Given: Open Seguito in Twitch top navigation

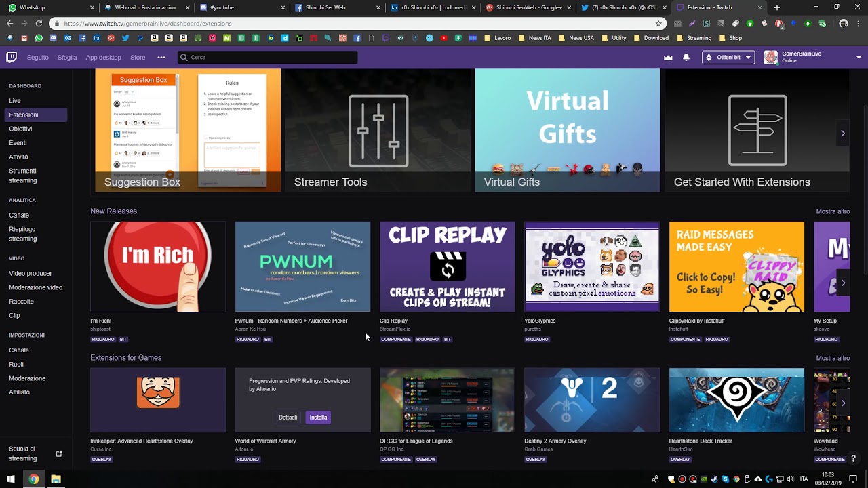Looking at the screenshot, I should pyautogui.click(x=38, y=58).
